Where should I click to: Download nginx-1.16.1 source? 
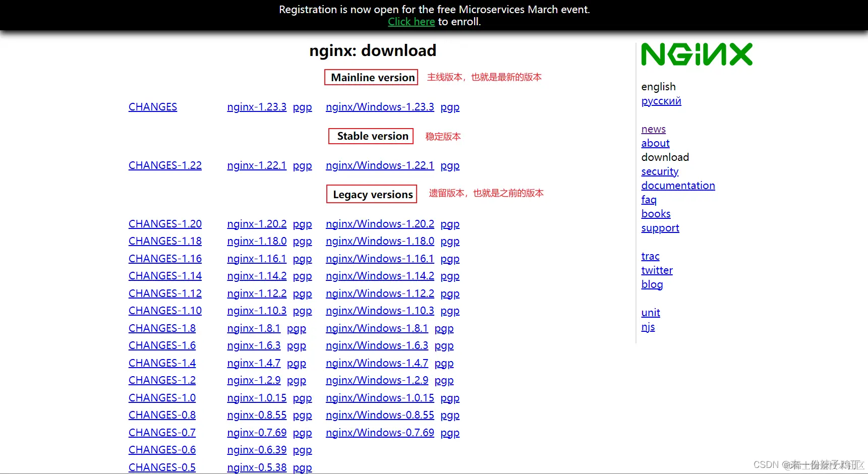point(257,259)
